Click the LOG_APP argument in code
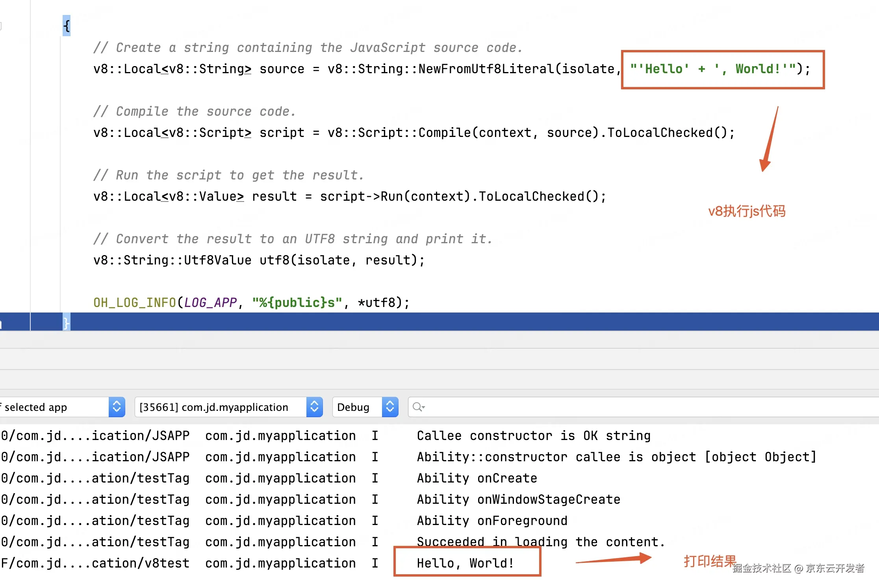Screen dimensions: 879x588 click(210, 303)
